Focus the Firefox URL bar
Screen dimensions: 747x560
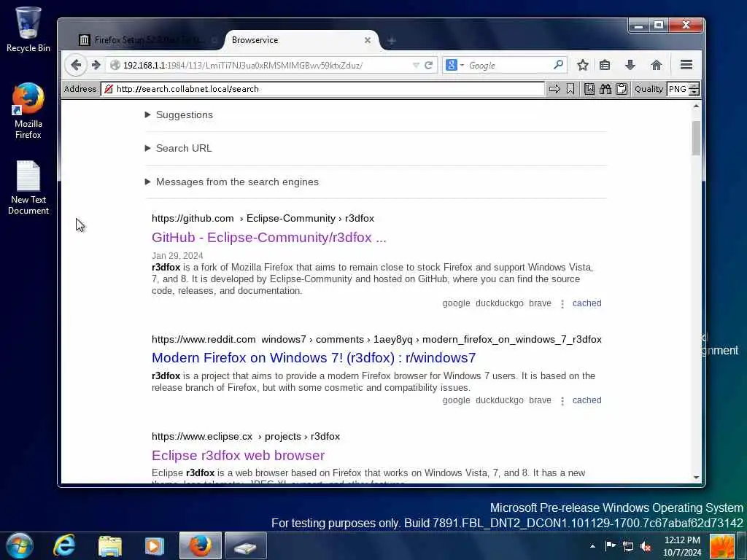pyautogui.click(x=266, y=65)
